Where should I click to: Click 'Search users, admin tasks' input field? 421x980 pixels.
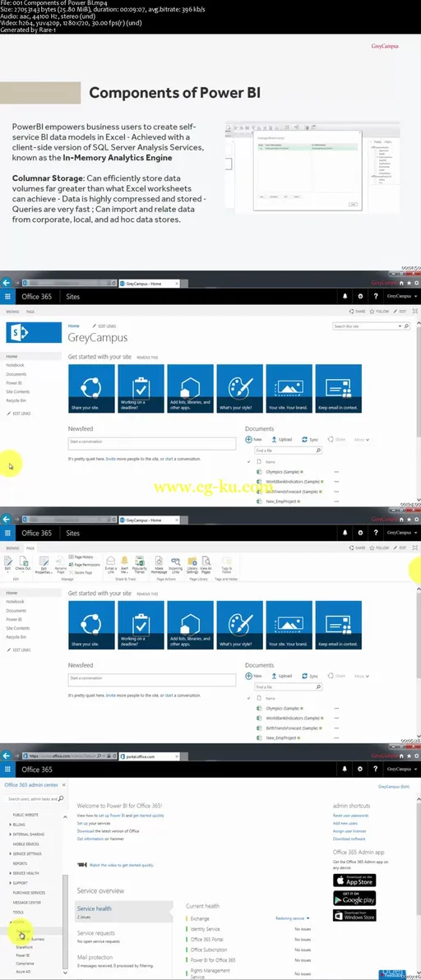point(34,799)
